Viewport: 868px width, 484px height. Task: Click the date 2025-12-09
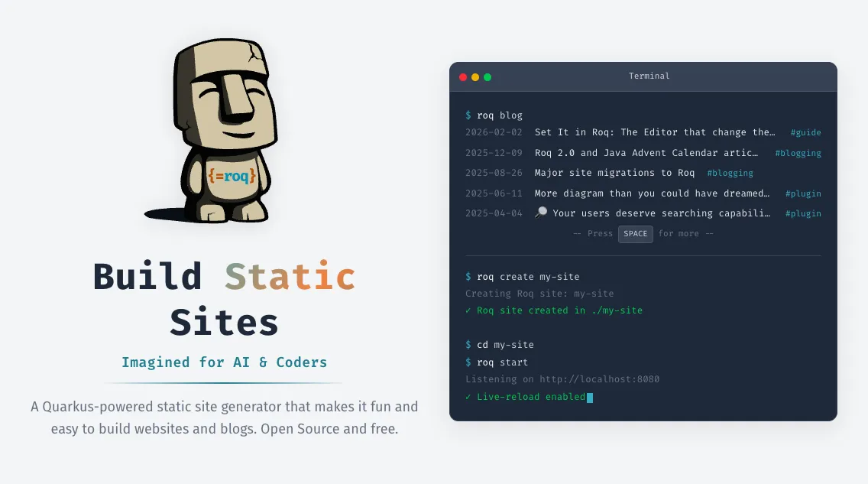pos(494,153)
